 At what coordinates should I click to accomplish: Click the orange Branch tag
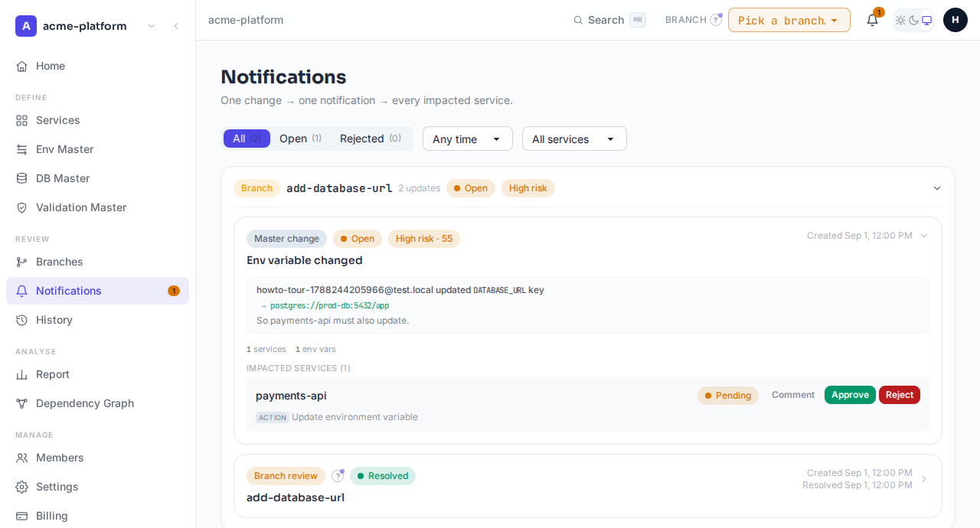pos(256,188)
